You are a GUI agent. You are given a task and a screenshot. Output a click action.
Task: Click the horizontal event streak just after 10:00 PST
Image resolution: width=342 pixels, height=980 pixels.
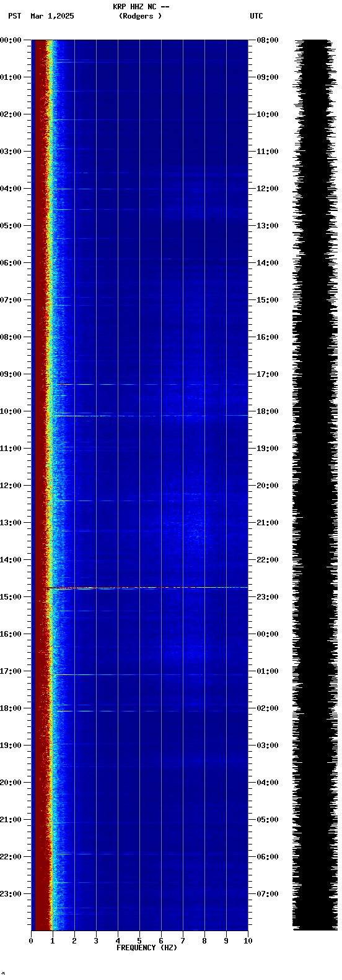pyautogui.click(x=149, y=416)
